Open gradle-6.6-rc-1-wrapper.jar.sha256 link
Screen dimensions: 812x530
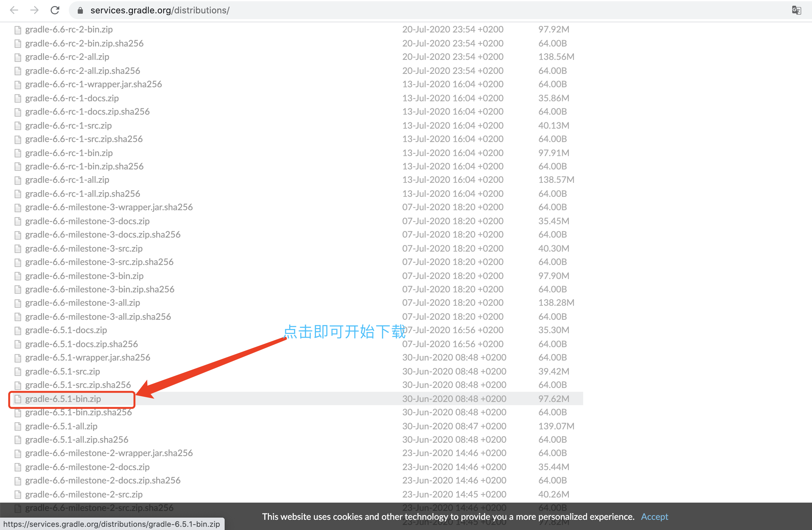tap(93, 84)
